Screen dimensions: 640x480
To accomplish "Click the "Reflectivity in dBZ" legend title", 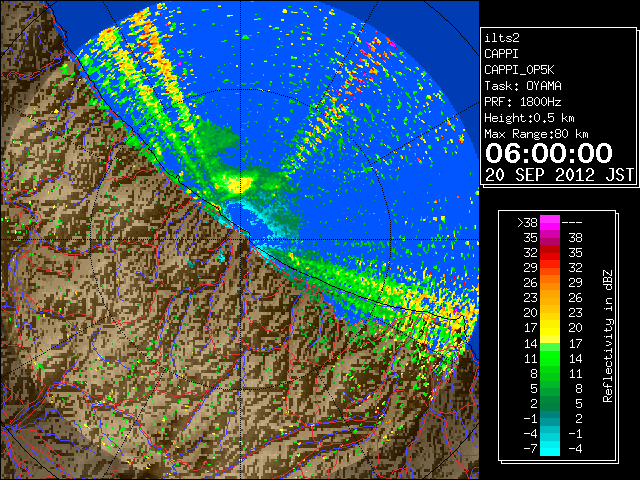I will pyautogui.click(x=608, y=336).
